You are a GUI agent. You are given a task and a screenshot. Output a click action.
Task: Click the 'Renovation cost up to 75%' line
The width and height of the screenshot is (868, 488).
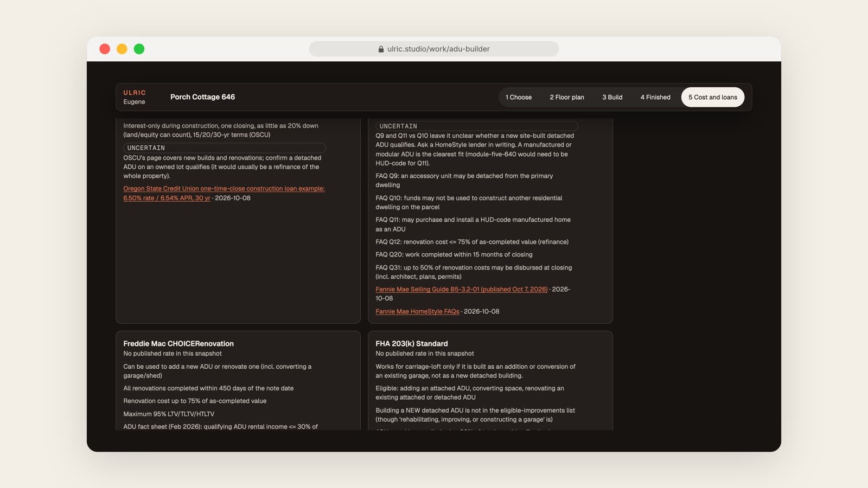coord(195,401)
